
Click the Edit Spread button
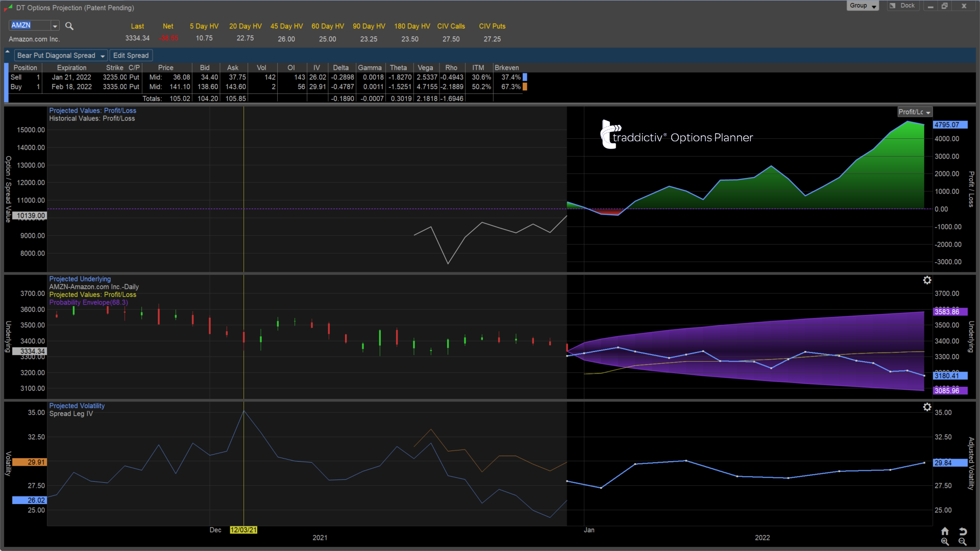[131, 56]
